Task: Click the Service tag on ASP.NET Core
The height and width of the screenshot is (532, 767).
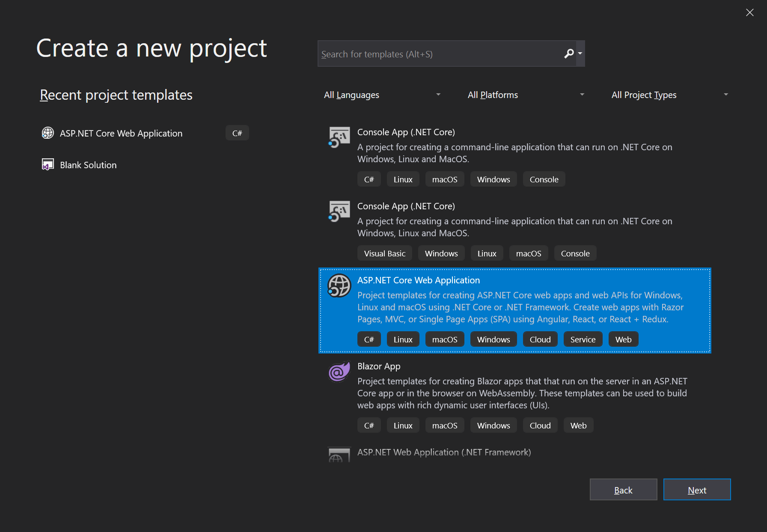Action: click(x=583, y=339)
